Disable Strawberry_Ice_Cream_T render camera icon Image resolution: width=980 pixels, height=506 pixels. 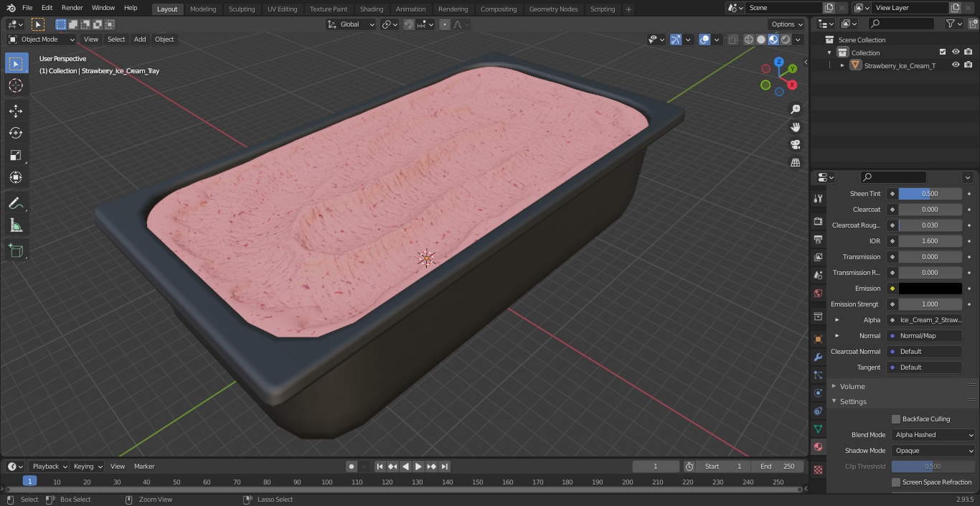969,65
